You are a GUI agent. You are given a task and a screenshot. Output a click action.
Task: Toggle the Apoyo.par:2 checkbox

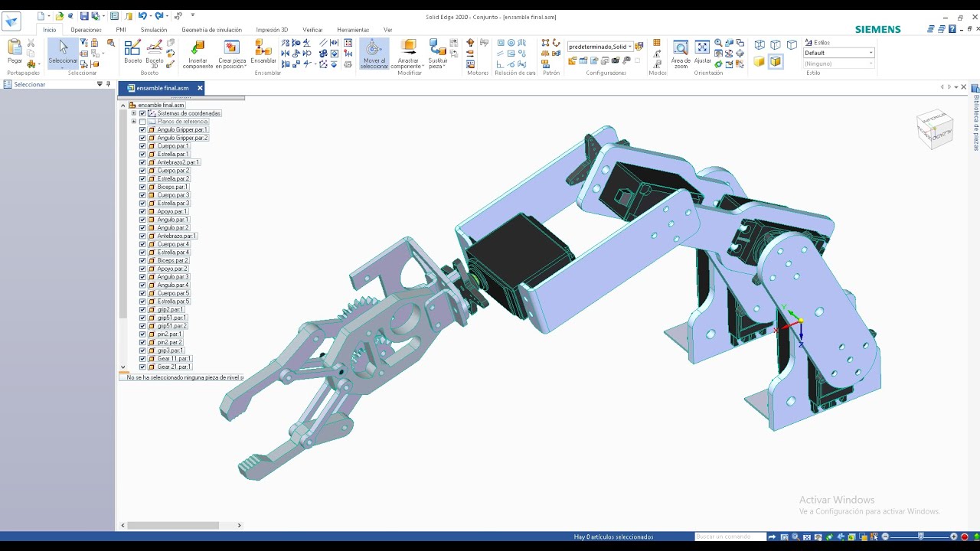tap(142, 269)
